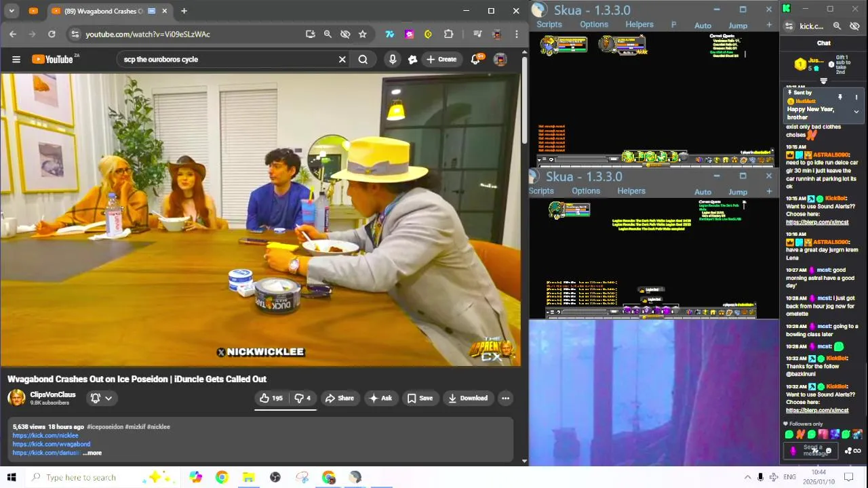Open the subscription notification bell dropdown
868x488 pixels.
[101, 399]
